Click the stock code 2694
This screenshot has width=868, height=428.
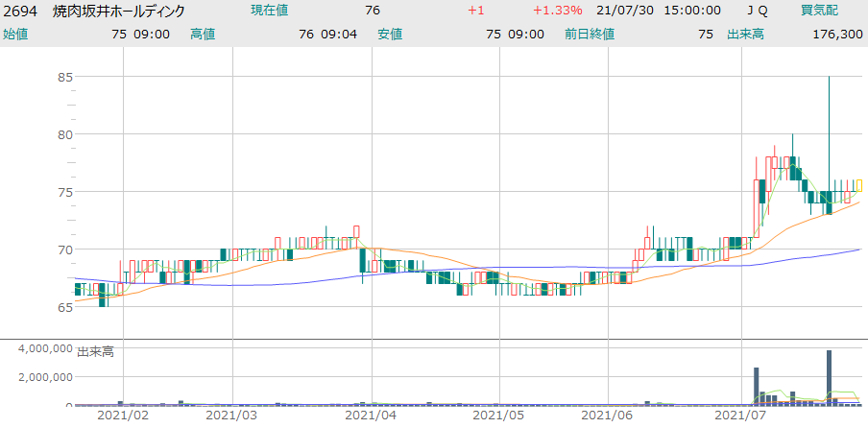(x=20, y=11)
